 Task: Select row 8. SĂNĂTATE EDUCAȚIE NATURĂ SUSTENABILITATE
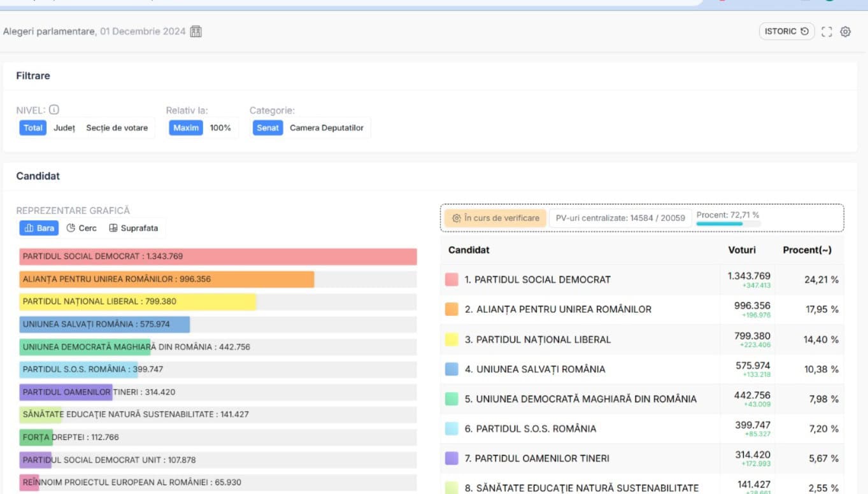pos(642,484)
